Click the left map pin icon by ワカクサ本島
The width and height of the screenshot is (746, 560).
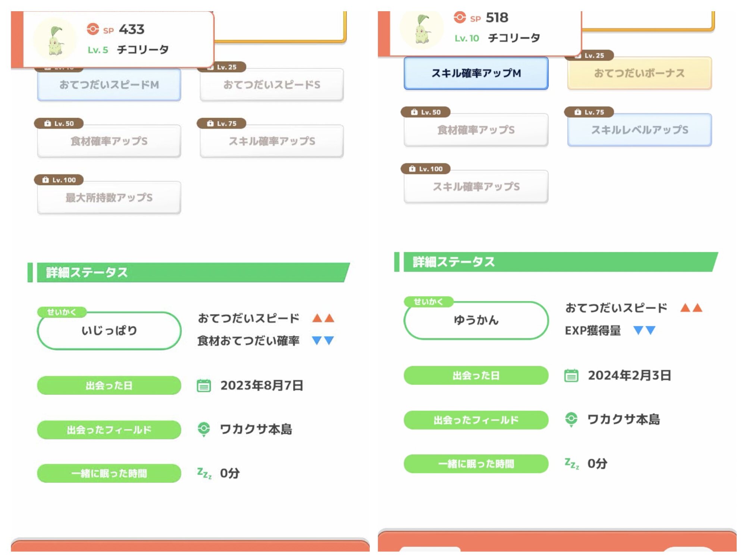204,429
